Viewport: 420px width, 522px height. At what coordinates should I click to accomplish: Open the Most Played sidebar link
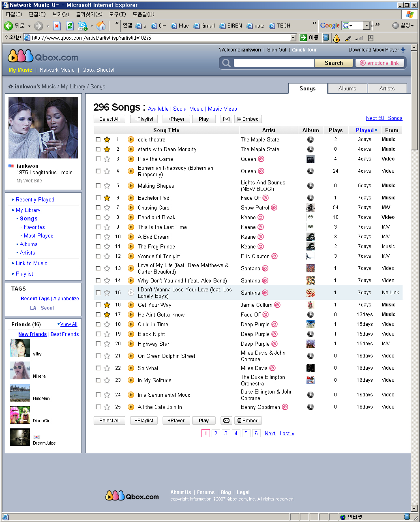[39, 235]
